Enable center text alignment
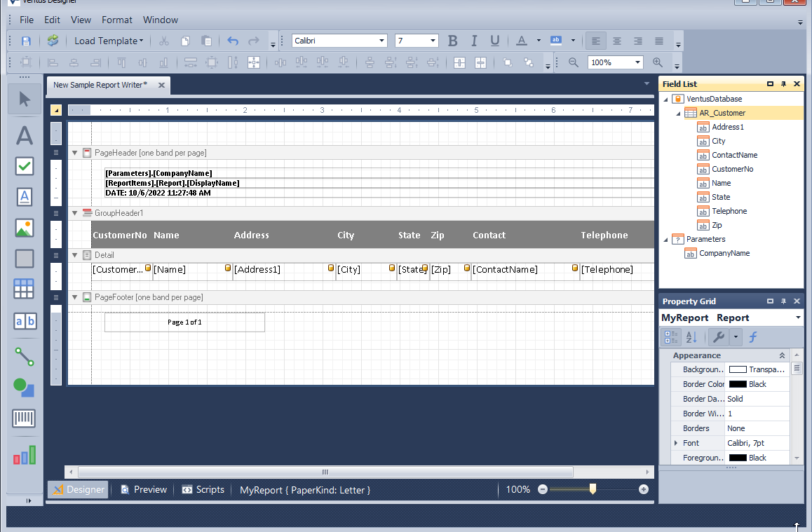The height and width of the screenshot is (532, 812). click(616, 41)
